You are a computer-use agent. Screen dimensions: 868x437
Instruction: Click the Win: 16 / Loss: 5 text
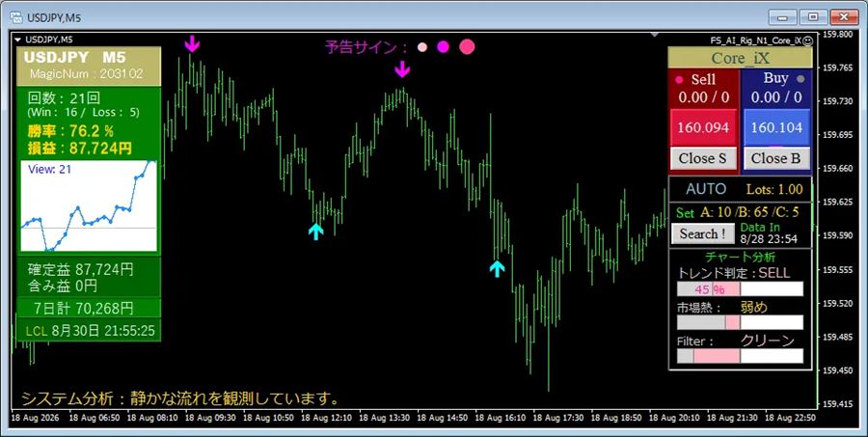click(83, 112)
